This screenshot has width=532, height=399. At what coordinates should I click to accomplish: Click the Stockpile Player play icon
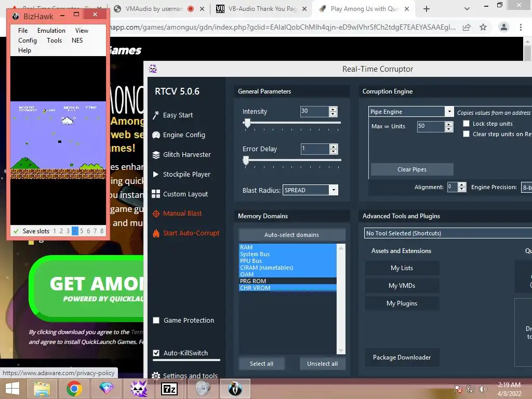tap(156, 175)
